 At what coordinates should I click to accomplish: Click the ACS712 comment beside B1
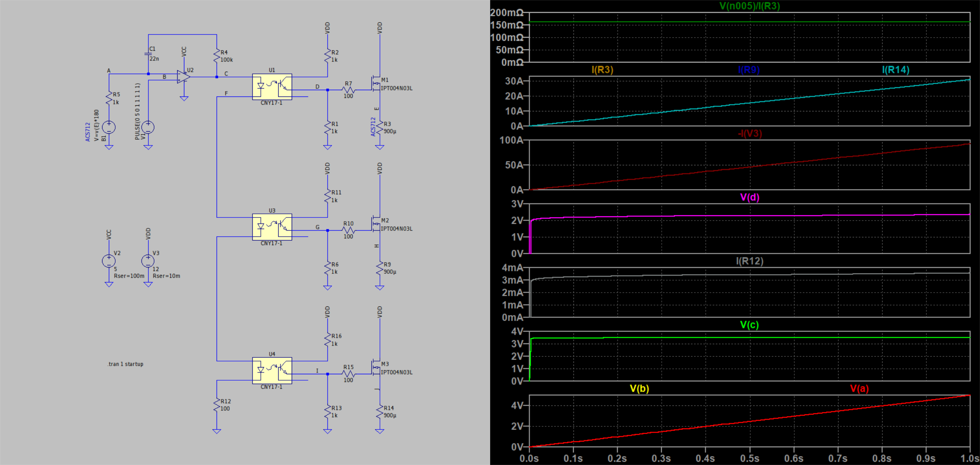coord(88,132)
